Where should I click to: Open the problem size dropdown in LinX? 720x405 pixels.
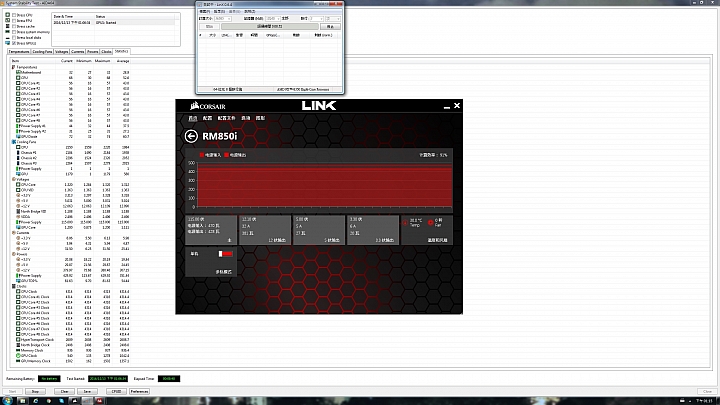[x=222, y=18]
